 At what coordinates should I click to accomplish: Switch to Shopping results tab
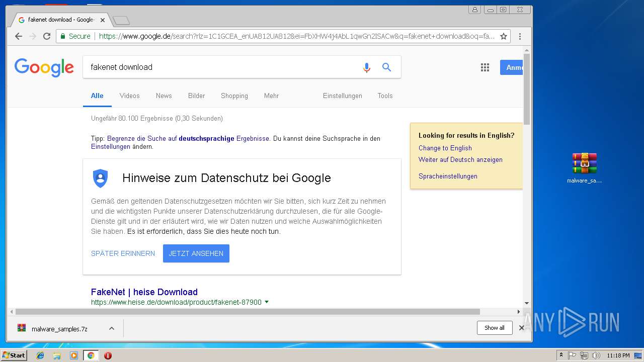(x=234, y=96)
